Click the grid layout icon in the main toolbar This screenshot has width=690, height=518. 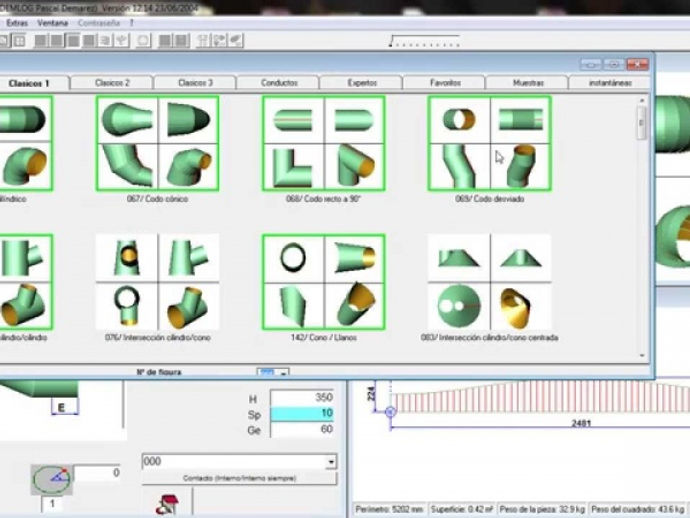click(x=18, y=41)
